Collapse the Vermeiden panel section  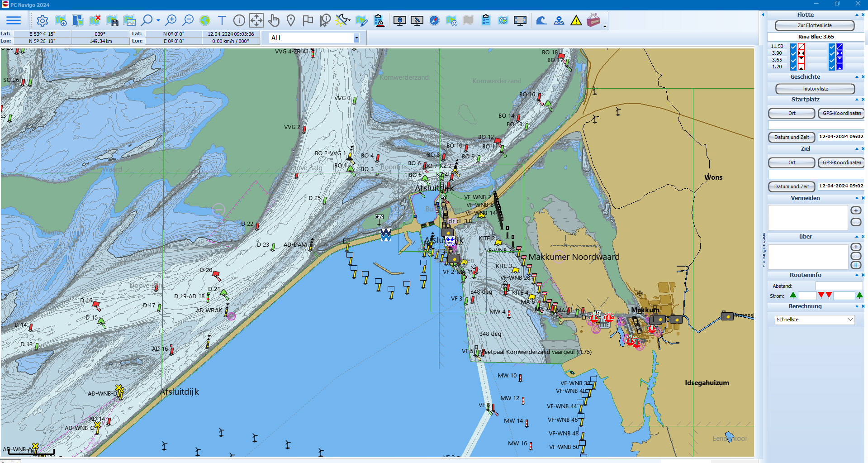(857, 198)
